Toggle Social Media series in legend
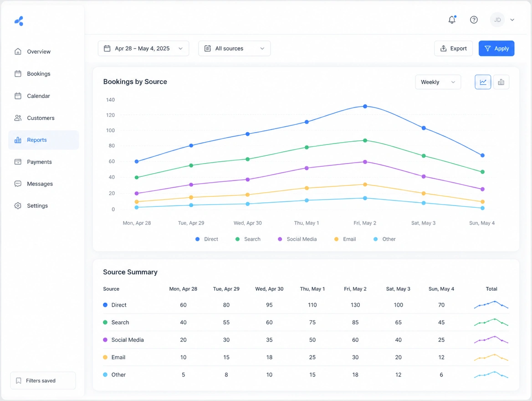Viewport: 532px width, 401px height. click(x=297, y=239)
